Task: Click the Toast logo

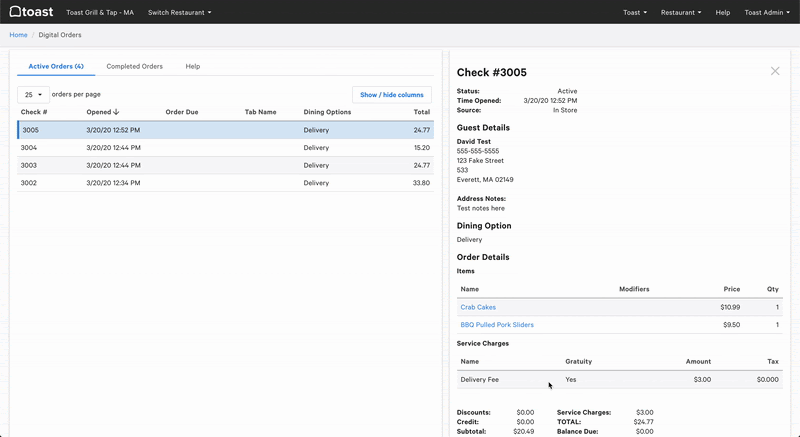Action: click(31, 12)
